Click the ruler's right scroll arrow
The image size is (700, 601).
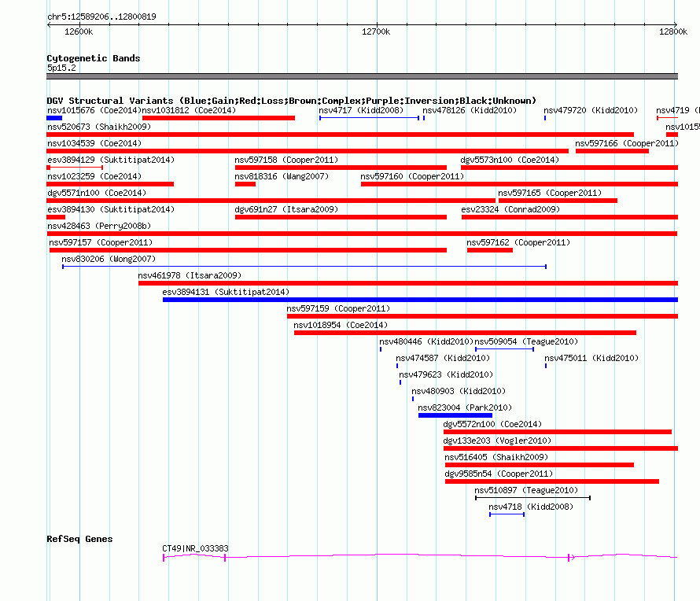[676, 24]
